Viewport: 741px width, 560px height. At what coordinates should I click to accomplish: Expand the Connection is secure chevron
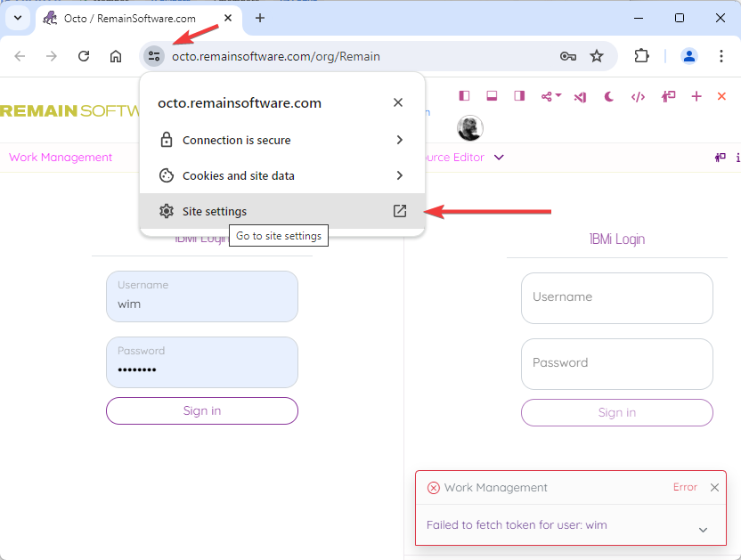click(x=400, y=140)
